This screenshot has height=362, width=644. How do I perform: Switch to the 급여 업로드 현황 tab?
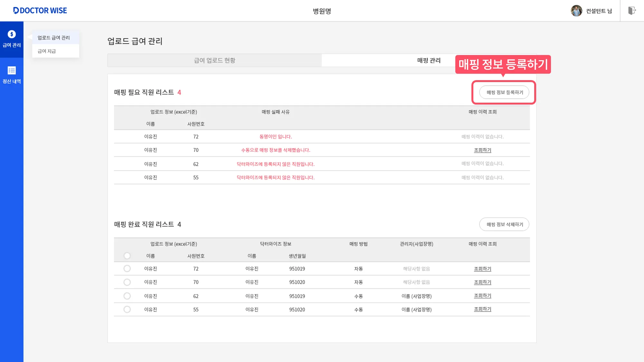(x=214, y=60)
